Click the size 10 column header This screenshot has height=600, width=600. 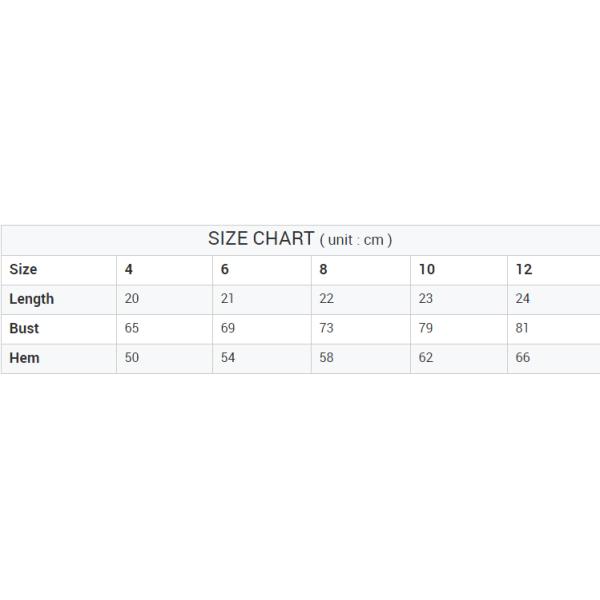point(427,269)
